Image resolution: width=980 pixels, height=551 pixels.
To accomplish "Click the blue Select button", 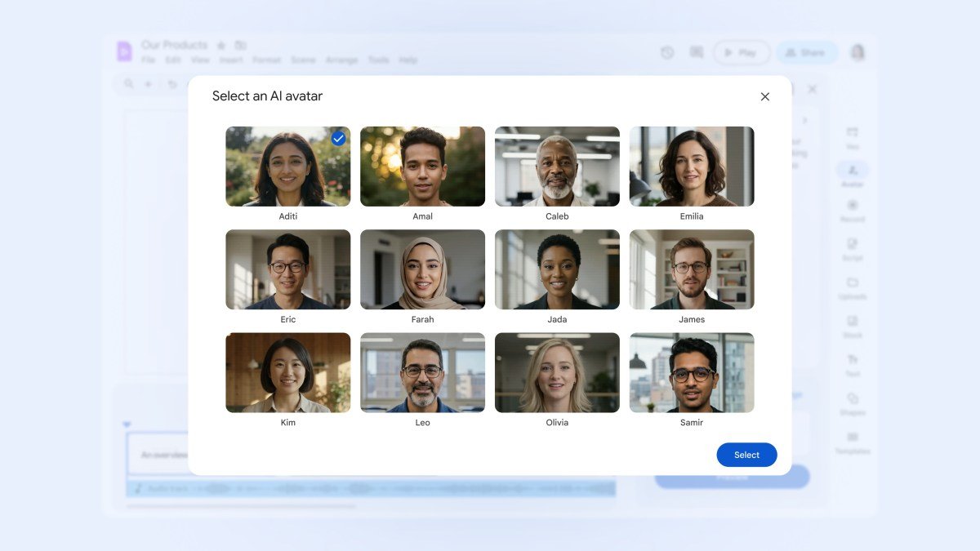I will (746, 455).
